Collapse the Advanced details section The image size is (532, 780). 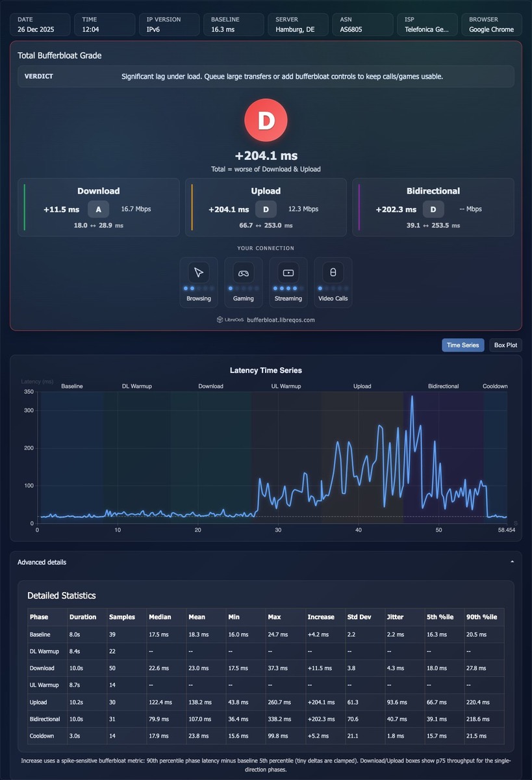click(512, 562)
